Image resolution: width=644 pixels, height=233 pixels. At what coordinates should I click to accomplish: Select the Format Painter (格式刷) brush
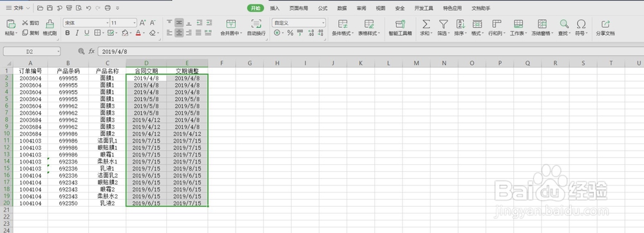(50, 23)
